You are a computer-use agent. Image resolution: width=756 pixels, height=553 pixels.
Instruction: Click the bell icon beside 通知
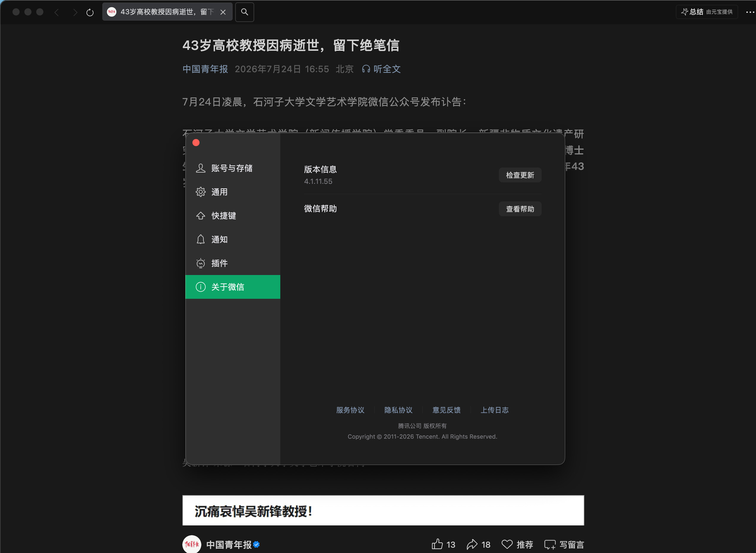200,239
